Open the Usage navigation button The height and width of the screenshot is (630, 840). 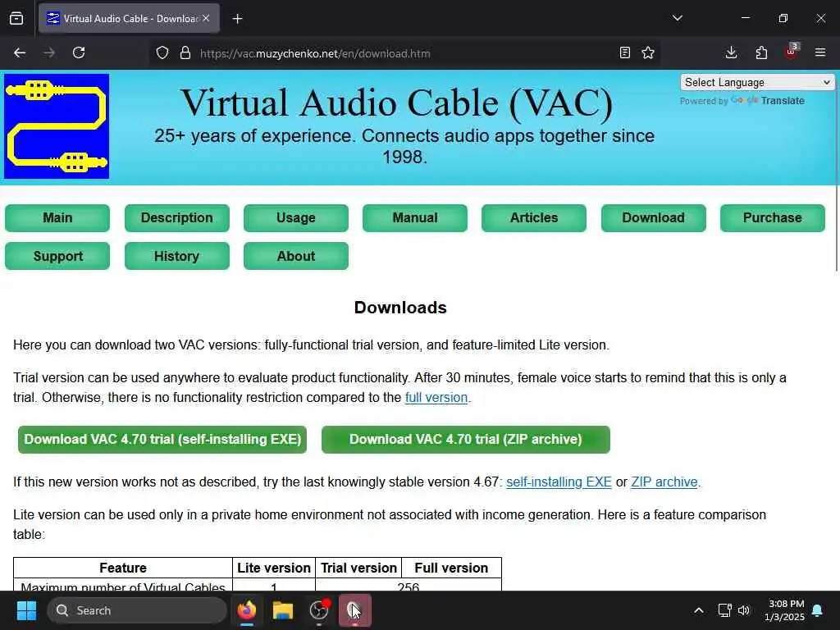pos(295,218)
